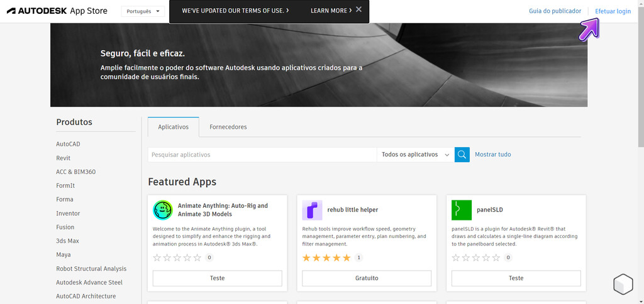The height and width of the screenshot is (304, 644).
Task: Click the Efetuar login link
Action: coord(613,11)
